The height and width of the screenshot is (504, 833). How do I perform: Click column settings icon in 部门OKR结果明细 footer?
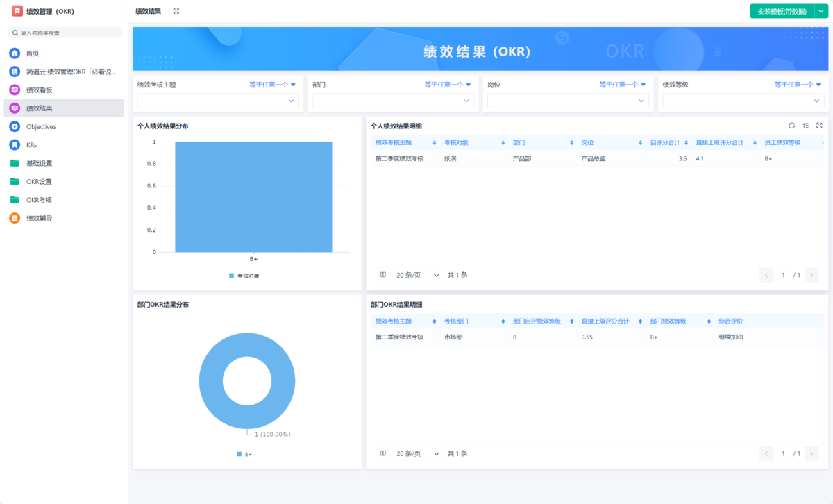pos(383,453)
